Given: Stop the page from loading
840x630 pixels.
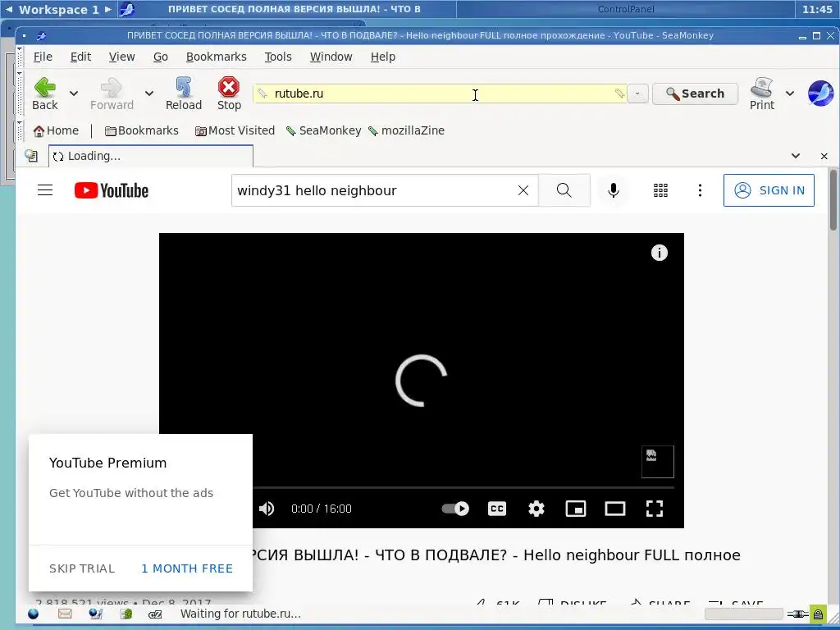Looking at the screenshot, I should 229,94.
